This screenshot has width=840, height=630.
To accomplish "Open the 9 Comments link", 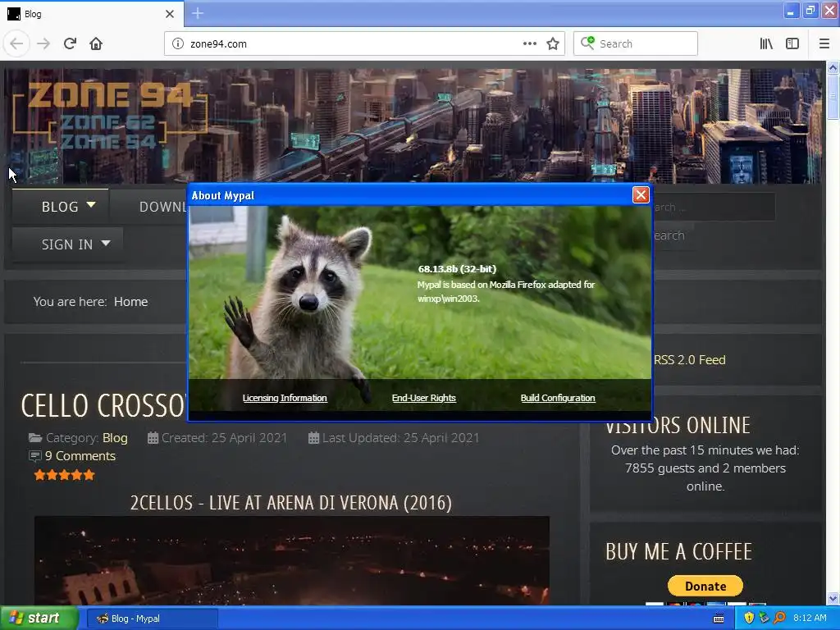I will point(80,456).
